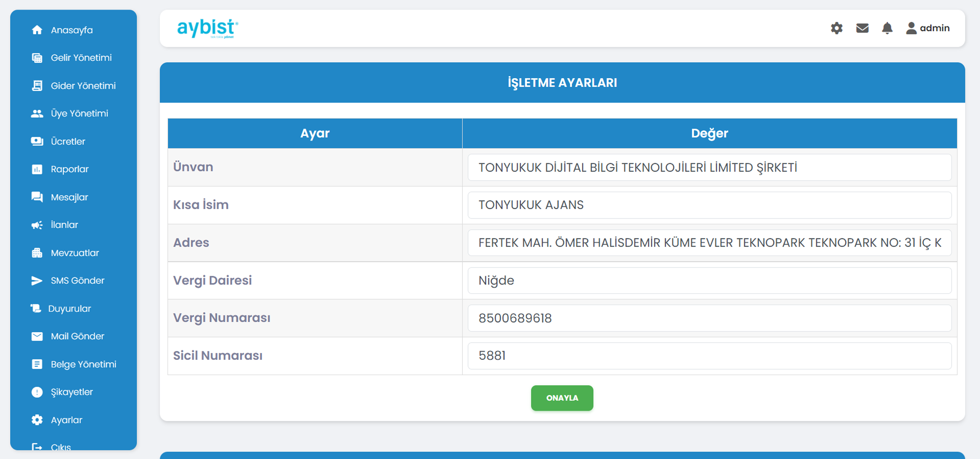Click the SMS Gönder paper plane icon
This screenshot has width=980, height=459.
click(37, 281)
